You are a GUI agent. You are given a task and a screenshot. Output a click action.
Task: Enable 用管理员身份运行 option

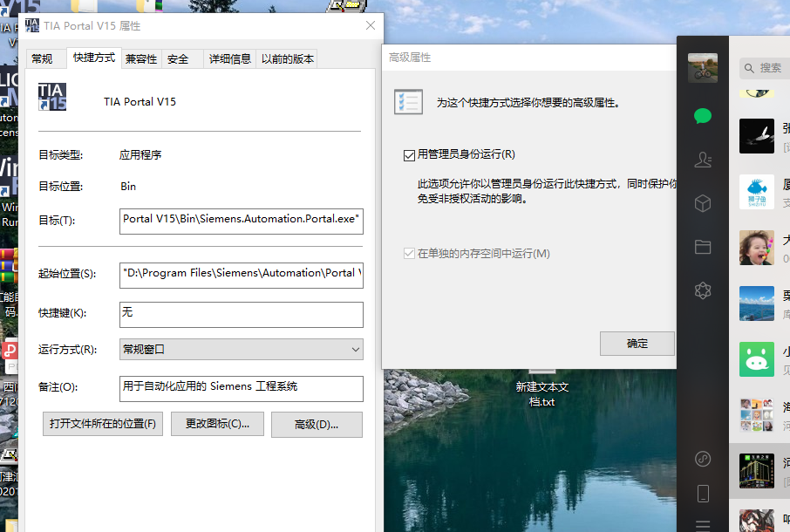(409, 155)
